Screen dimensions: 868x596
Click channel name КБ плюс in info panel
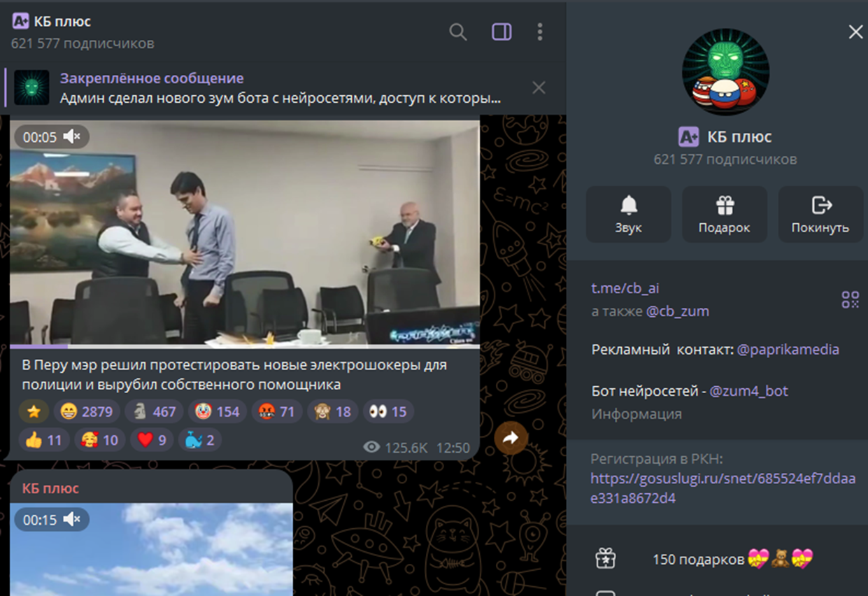click(739, 136)
